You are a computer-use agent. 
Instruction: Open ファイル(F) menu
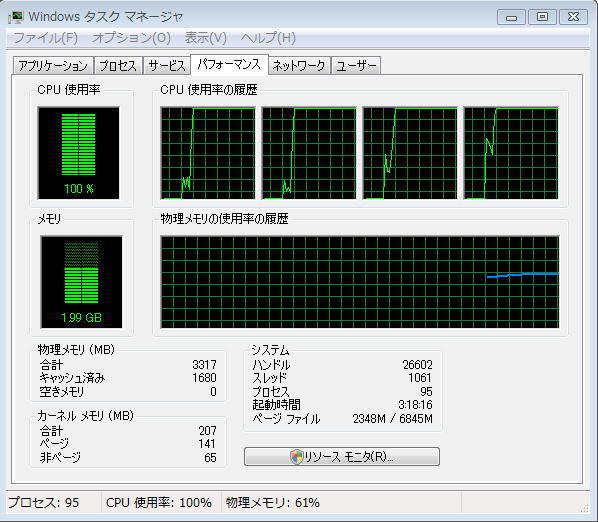coord(45,38)
